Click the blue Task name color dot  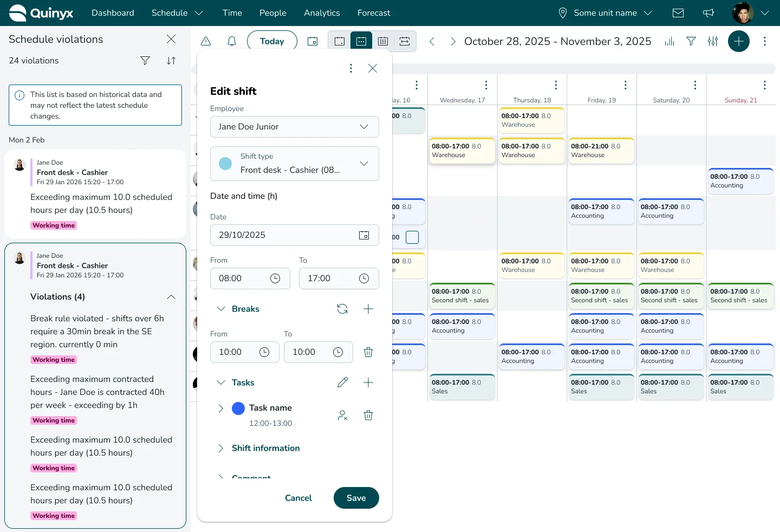(238, 408)
